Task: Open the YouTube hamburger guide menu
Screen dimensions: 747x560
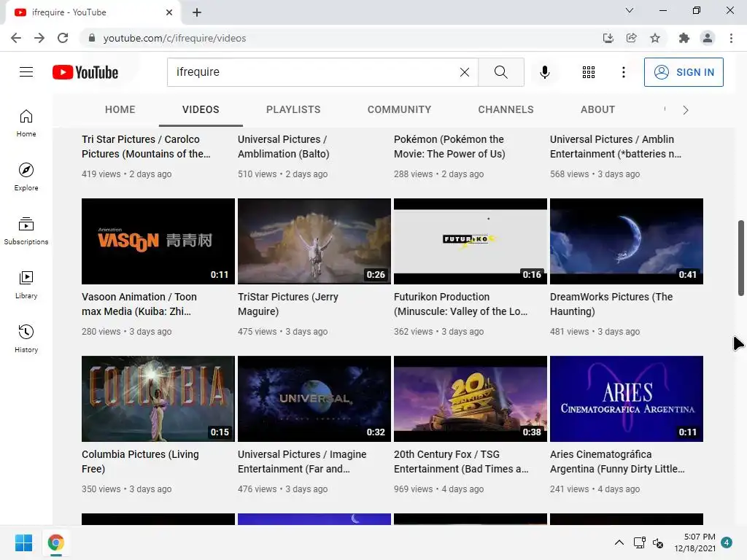Action: coord(26,72)
